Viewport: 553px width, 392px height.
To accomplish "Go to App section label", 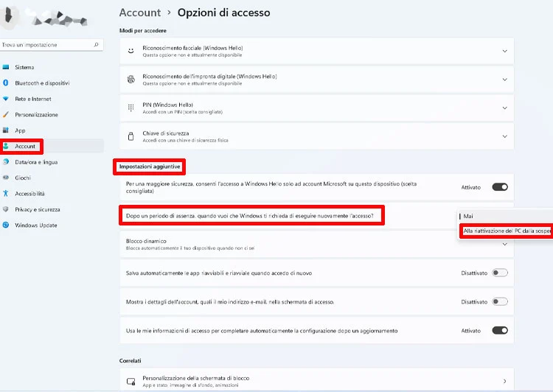I will point(20,130).
